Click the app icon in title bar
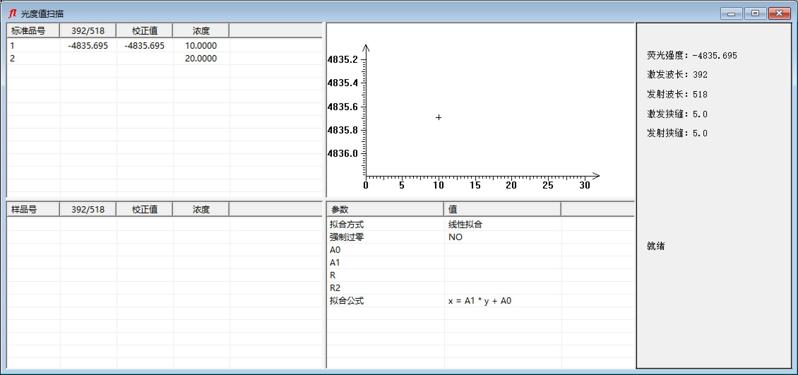The height and width of the screenshot is (375, 798). coord(12,14)
